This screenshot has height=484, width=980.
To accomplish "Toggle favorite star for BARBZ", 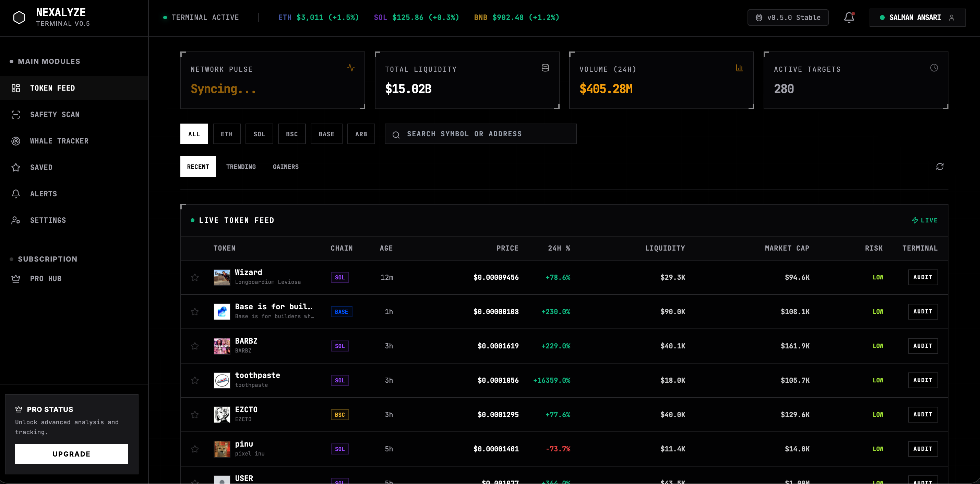I will [x=195, y=346].
